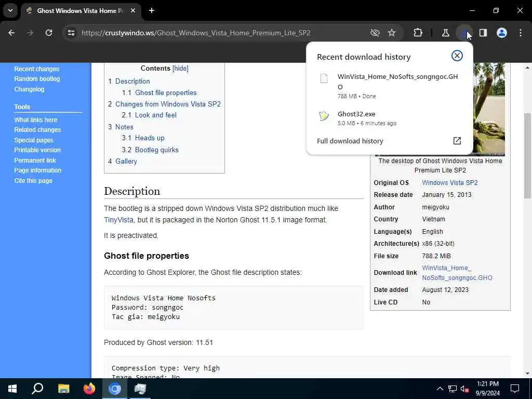Open Cite this page link
Screen dimensions: 532x399
[33, 180]
